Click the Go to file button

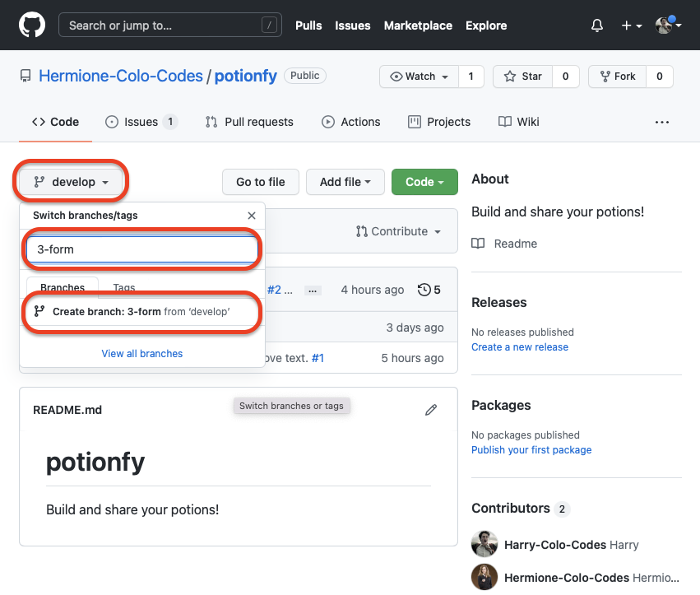pyautogui.click(x=261, y=182)
